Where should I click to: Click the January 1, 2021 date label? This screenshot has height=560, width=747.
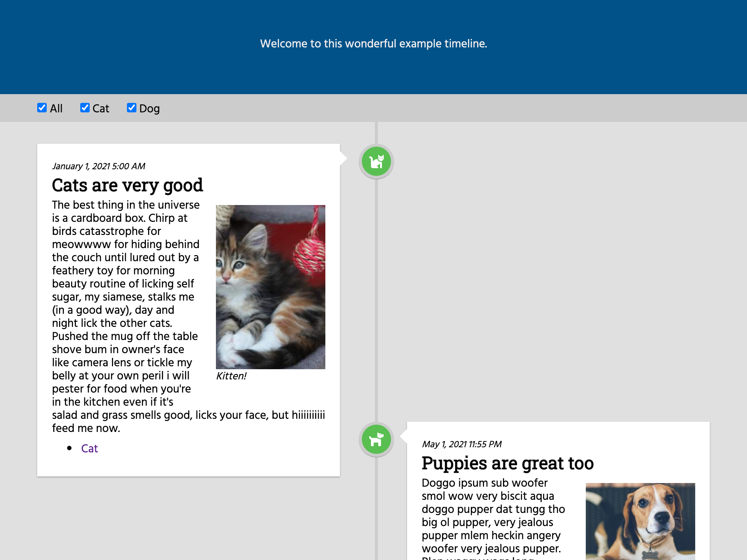point(98,166)
